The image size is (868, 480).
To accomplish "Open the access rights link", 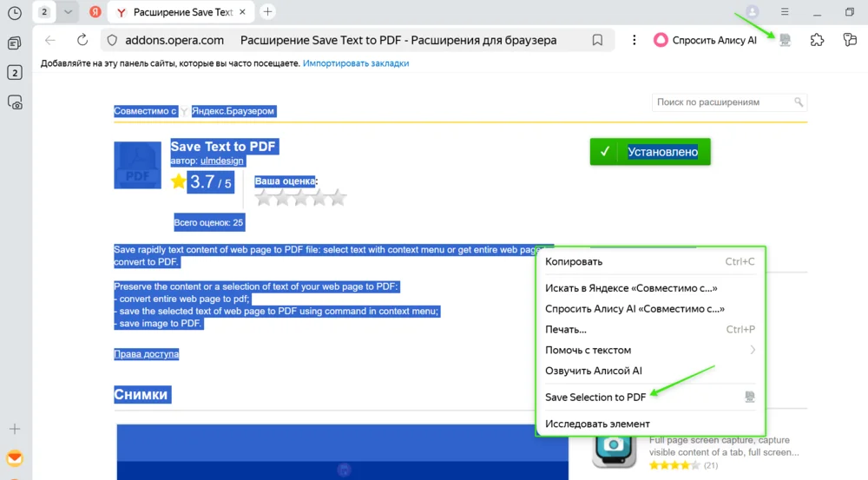I will click(x=146, y=354).
